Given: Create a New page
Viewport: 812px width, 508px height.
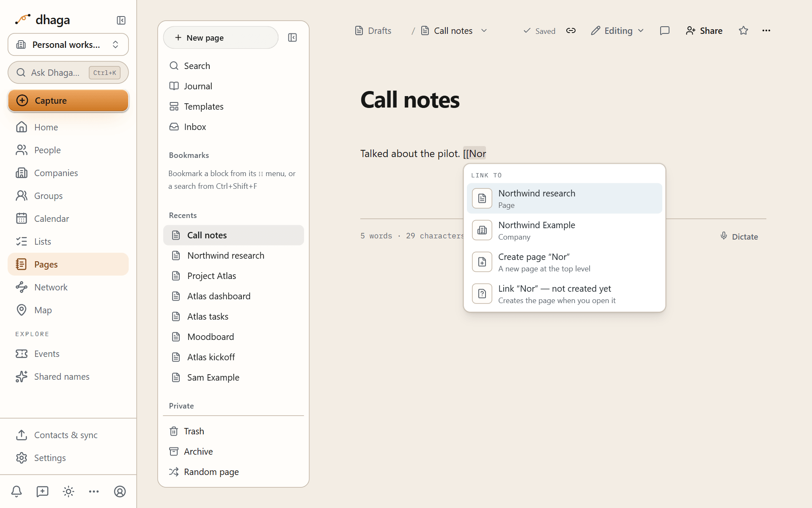Looking at the screenshot, I should point(221,38).
